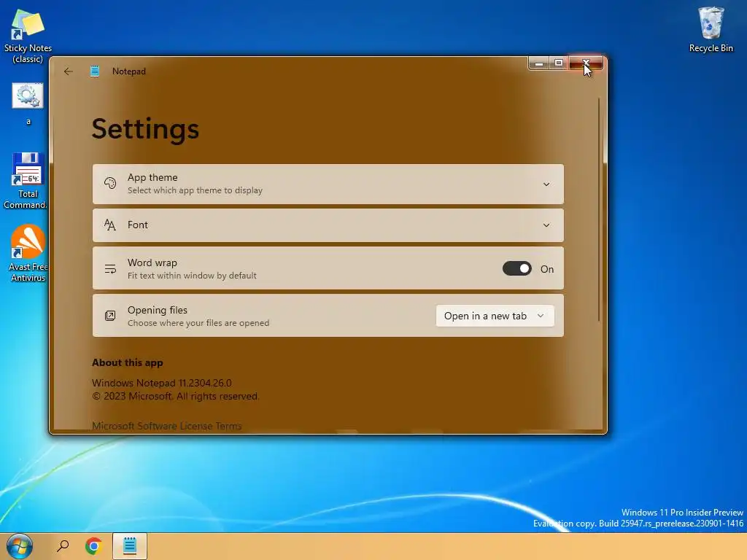
Task: Open the Recycle Bin
Action: pos(711,29)
